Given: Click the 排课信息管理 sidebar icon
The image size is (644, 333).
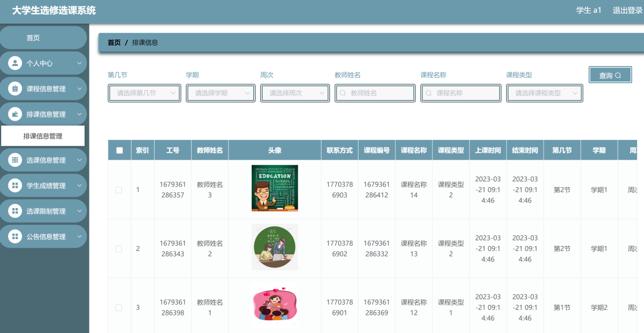Looking at the screenshot, I should (x=15, y=114).
